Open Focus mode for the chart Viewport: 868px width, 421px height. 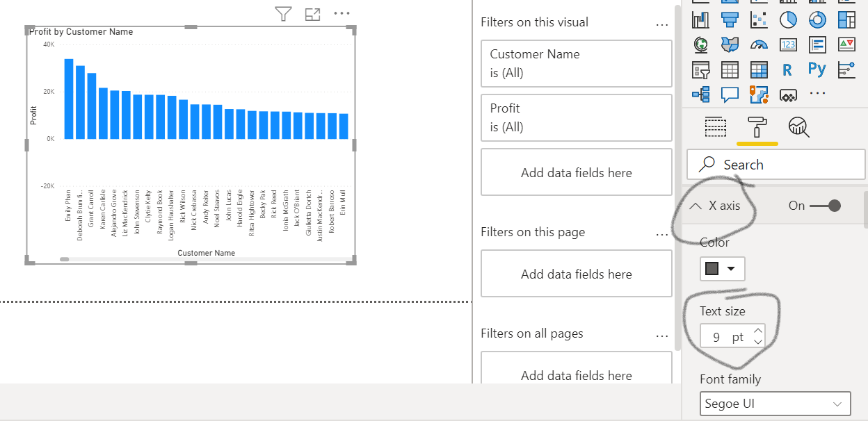pos(313,14)
